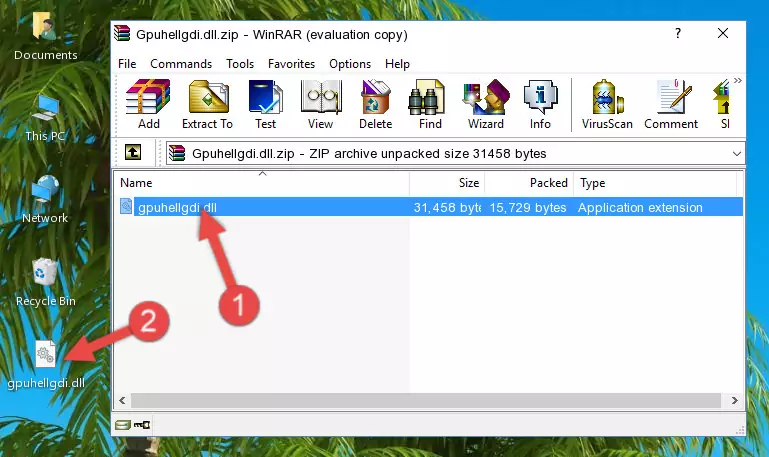Sort by the Size column header
The height and width of the screenshot is (457, 769).
point(447,183)
